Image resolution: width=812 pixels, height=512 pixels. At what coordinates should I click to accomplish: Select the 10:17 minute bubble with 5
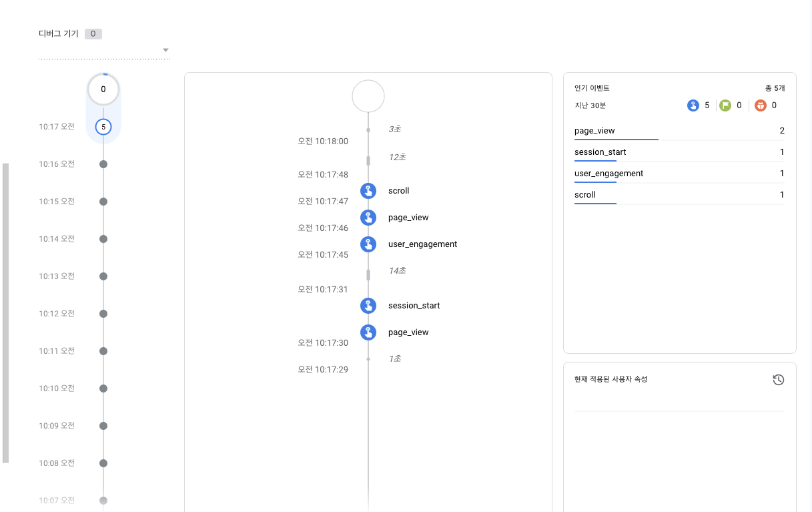(x=103, y=126)
